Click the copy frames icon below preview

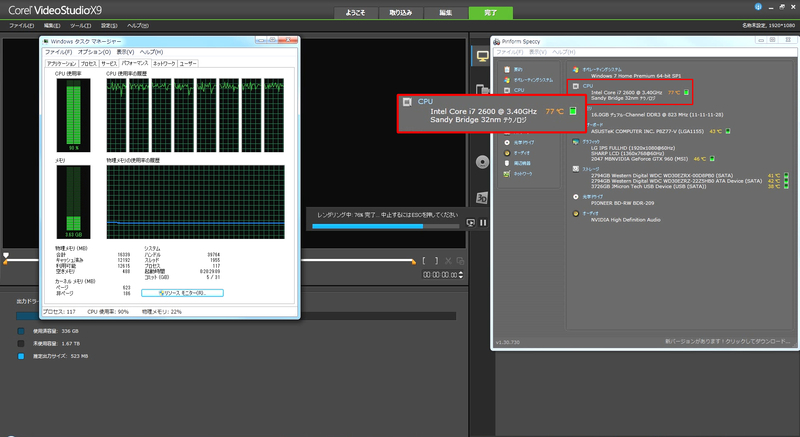point(460,261)
